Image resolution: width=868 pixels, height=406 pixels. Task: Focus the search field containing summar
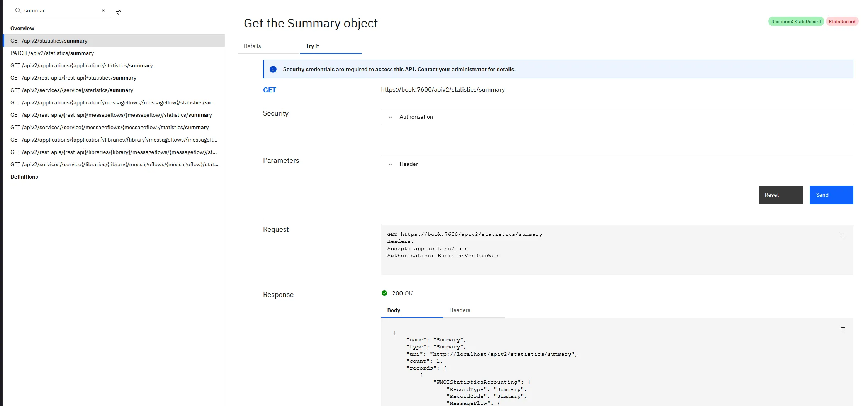[x=60, y=10]
